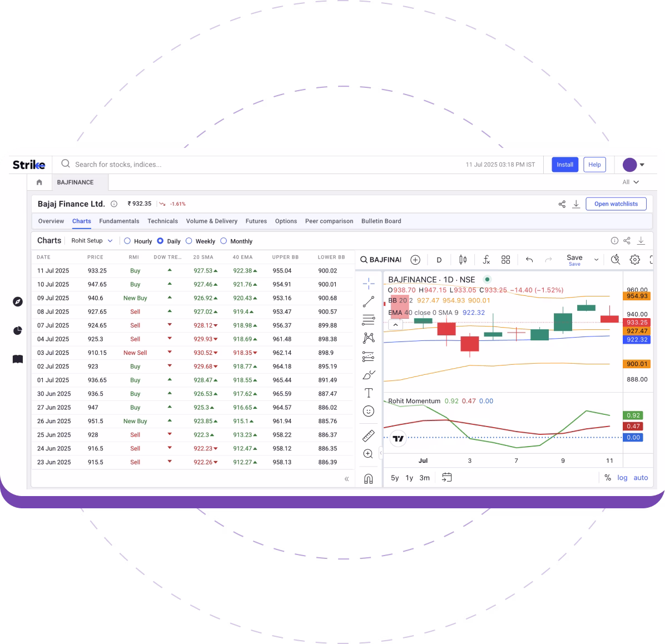665x644 pixels.
Task: Open the Peer comparison tab
Action: (x=329, y=221)
